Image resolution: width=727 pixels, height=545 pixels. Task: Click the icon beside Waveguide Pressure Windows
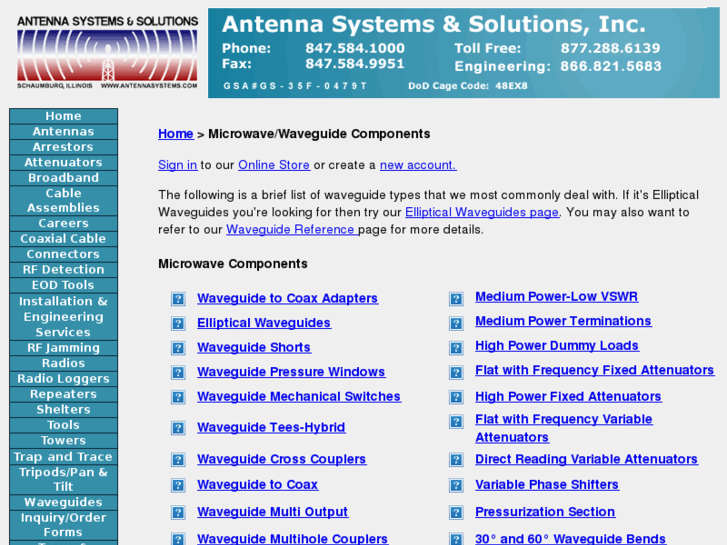tap(178, 372)
